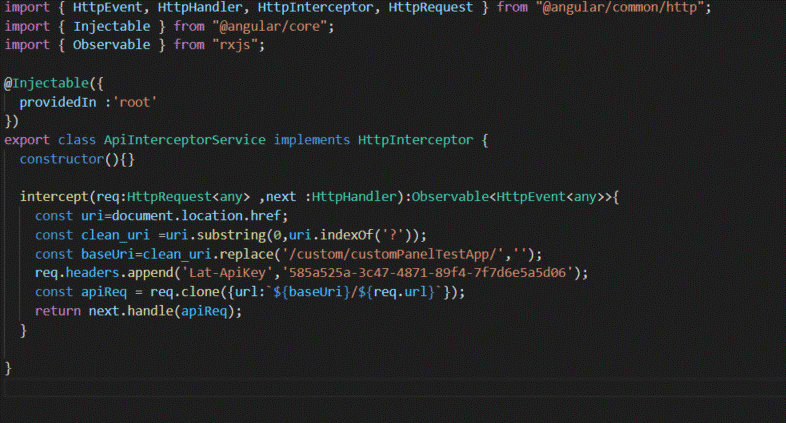The image size is (786, 423).
Task: Select the '/custom/customPanelTestApp/' string
Action: pyautogui.click(x=392, y=254)
